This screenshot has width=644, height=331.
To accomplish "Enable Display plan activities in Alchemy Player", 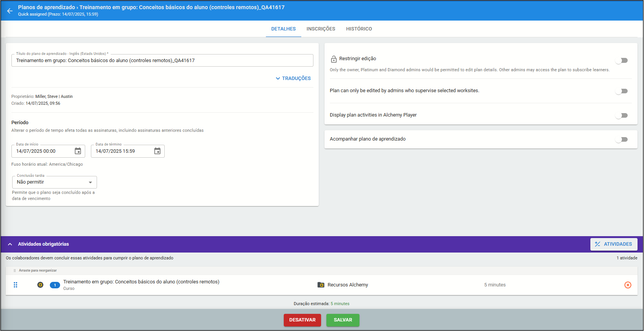I will pos(622,115).
